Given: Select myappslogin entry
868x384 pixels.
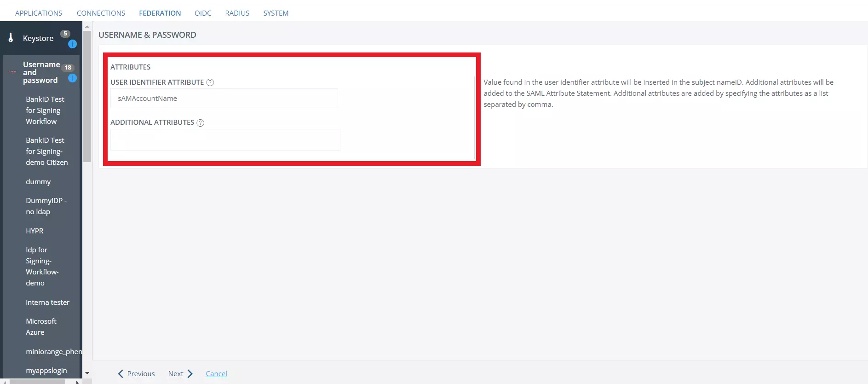Looking at the screenshot, I should point(46,370).
